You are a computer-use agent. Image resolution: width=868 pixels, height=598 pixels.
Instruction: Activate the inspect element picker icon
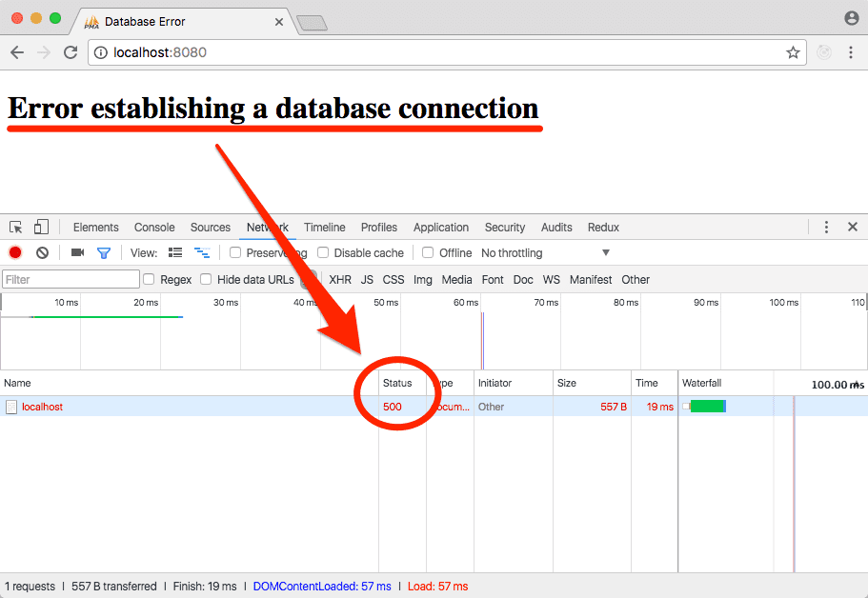pyautogui.click(x=15, y=227)
